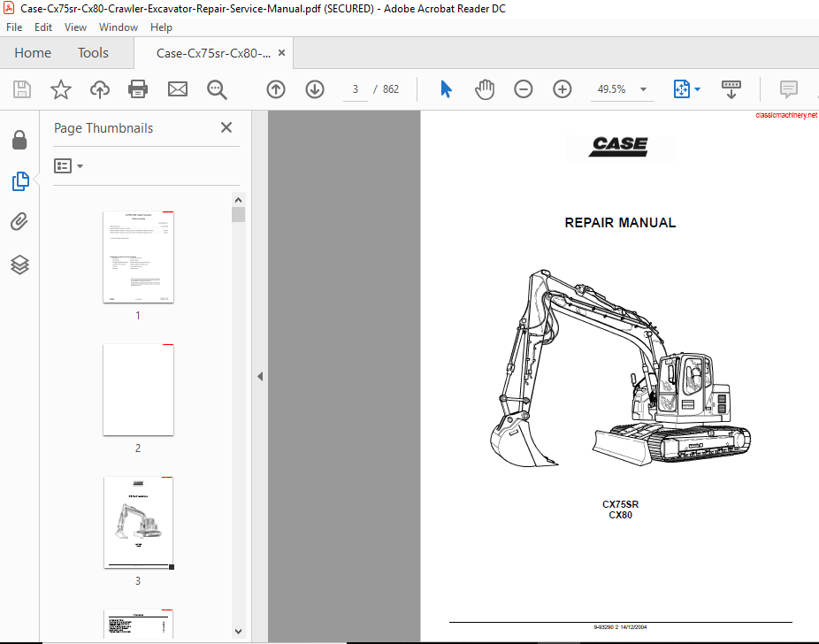Click the '9-93290 2 14/12/2004' footer text
The width and height of the screenshot is (819, 644).
(x=620, y=627)
